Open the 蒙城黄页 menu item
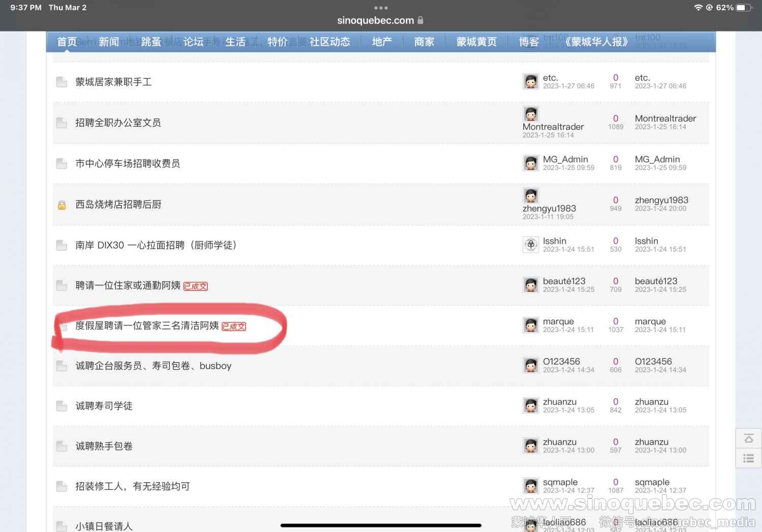The width and height of the screenshot is (762, 532). (476, 42)
